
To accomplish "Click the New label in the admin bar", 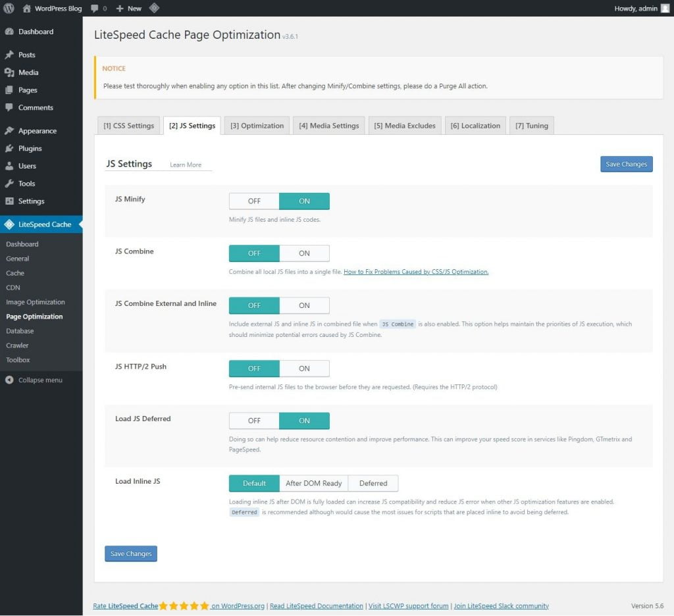I will 134,8.
